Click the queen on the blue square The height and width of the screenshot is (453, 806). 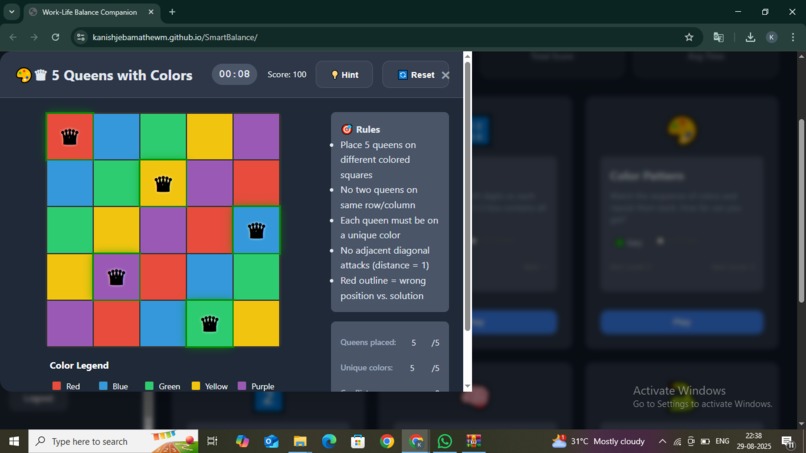pos(257,230)
